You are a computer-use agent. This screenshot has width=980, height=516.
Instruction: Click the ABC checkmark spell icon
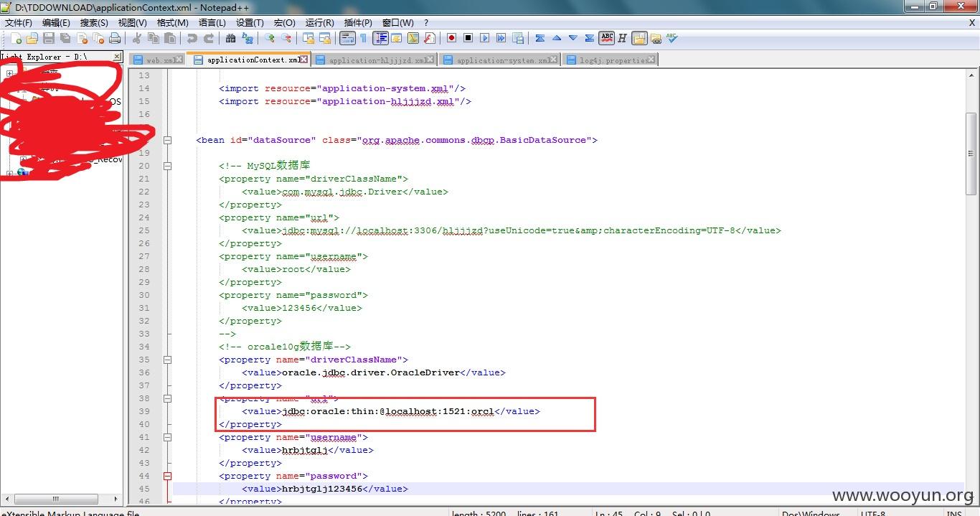pos(672,38)
